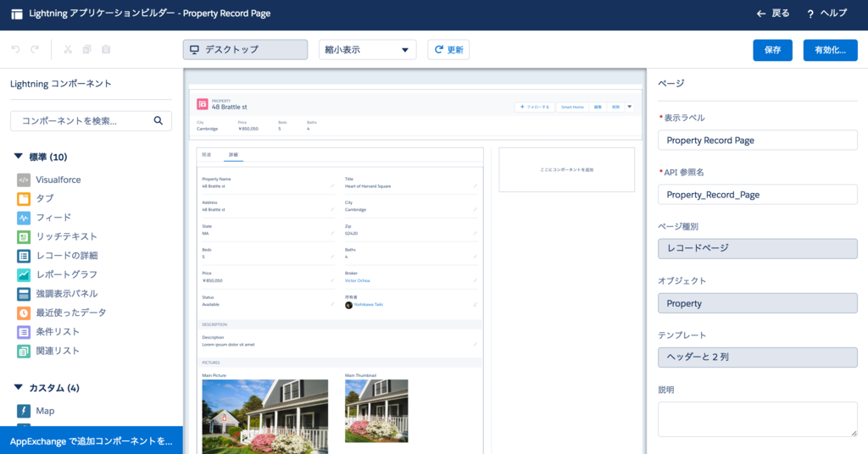Screen dimensions: 868x454
Task: Click the 48 Brattle st record title
Action: coord(229,108)
